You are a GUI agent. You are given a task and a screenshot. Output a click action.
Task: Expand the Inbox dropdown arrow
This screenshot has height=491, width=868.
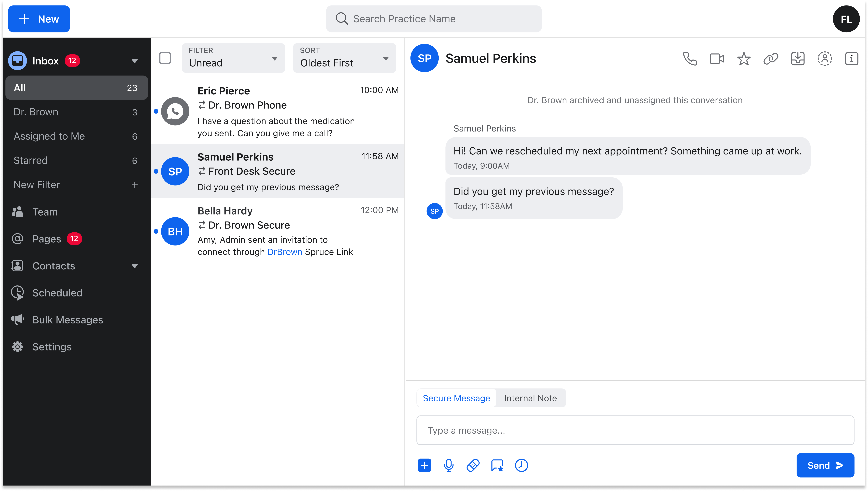click(134, 61)
